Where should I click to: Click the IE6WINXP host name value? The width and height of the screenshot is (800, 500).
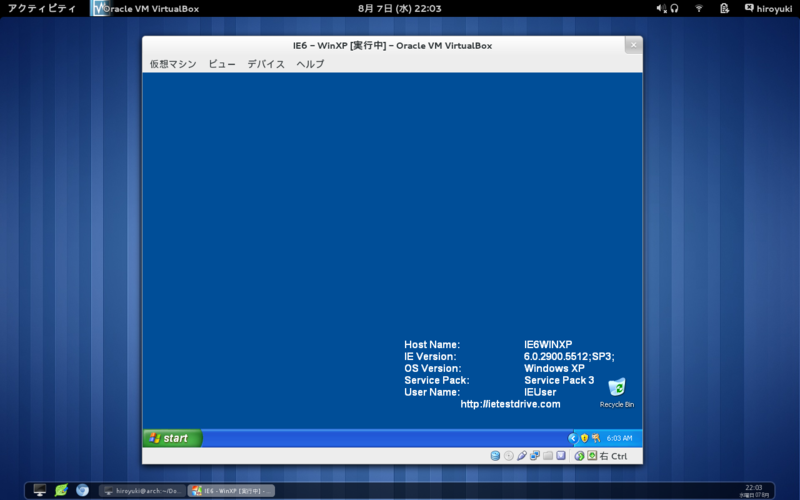[x=548, y=344]
